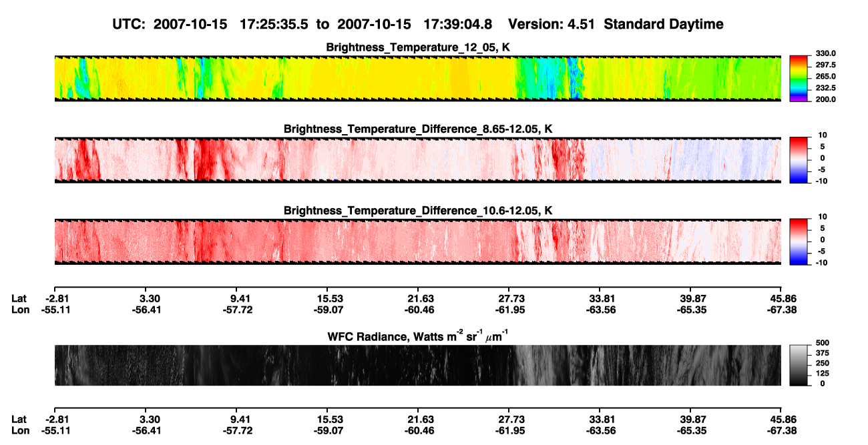Click the 375 tick on WFC colorbar
Screen dimensions: 868x445
coord(822,353)
